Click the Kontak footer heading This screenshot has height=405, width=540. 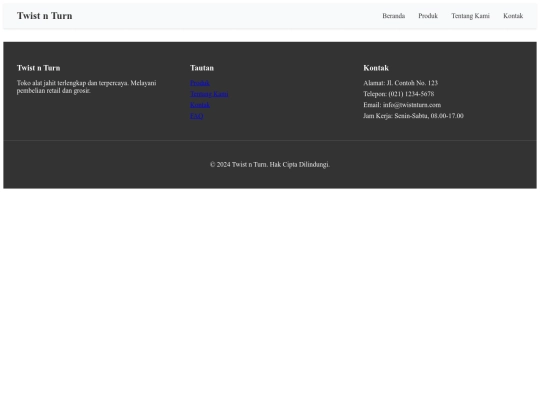pos(376,68)
